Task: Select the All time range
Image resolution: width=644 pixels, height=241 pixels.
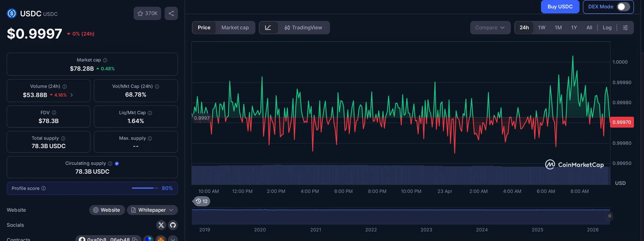Action: tap(589, 27)
